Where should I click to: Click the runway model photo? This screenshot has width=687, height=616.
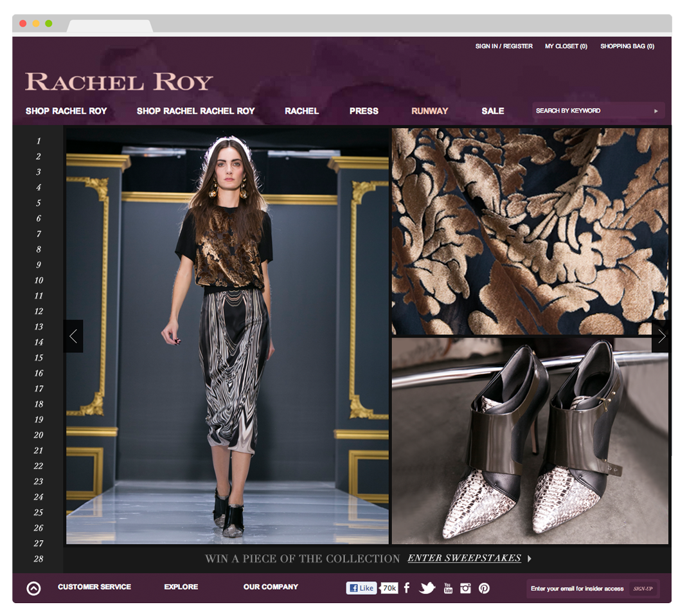228,336
